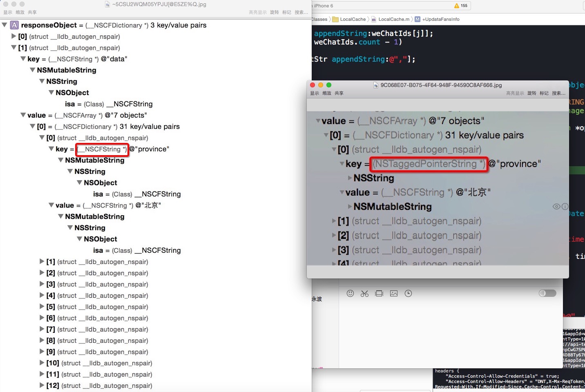Click 高亮显示 in 9C068E07 preview window toolbar
Viewport: 585px width, 392px height.
[x=515, y=93]
